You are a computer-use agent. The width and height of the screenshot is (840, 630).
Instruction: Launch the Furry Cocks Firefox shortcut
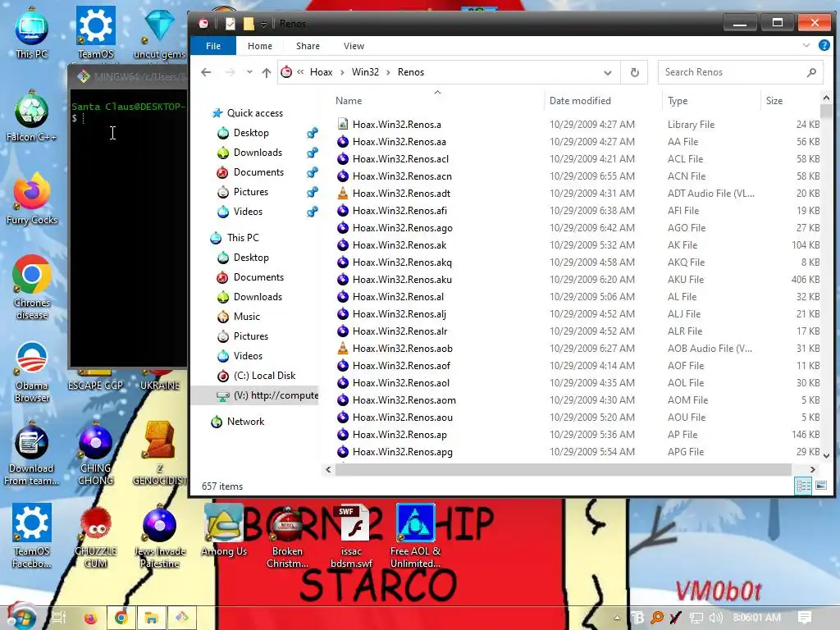coord(32,199)
